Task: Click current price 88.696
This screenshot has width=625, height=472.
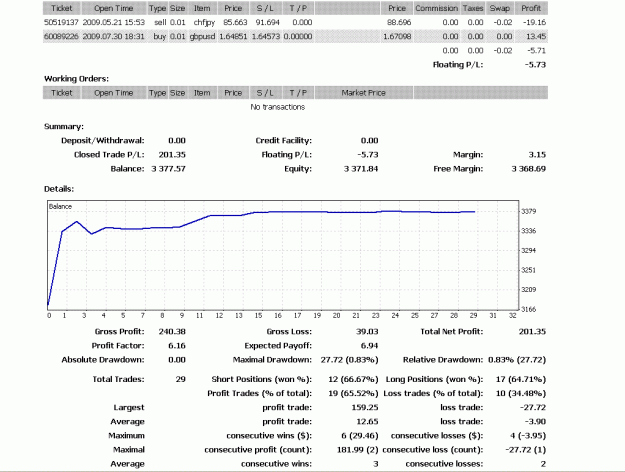Action: pyautogui.click(x=399, y=22)
